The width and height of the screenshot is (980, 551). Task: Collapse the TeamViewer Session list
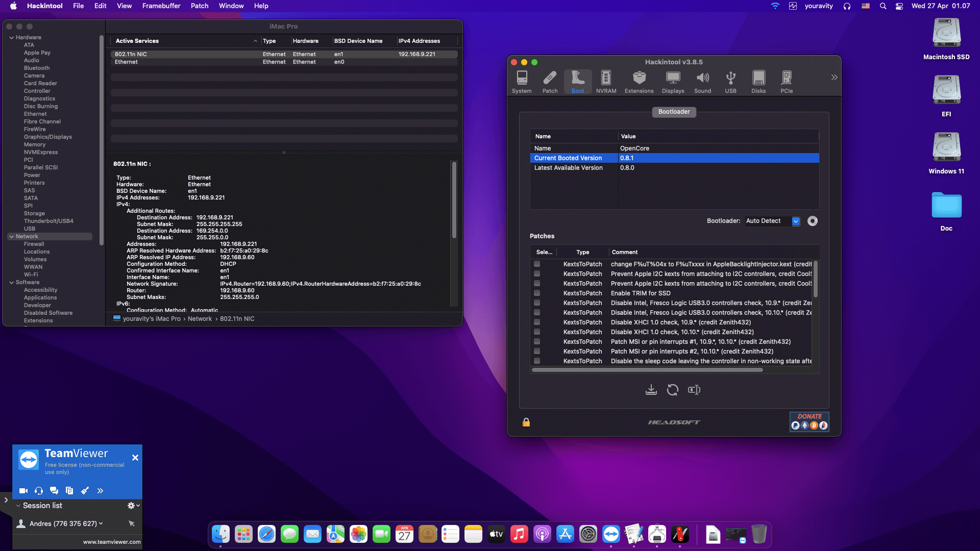tap(18, 506)
